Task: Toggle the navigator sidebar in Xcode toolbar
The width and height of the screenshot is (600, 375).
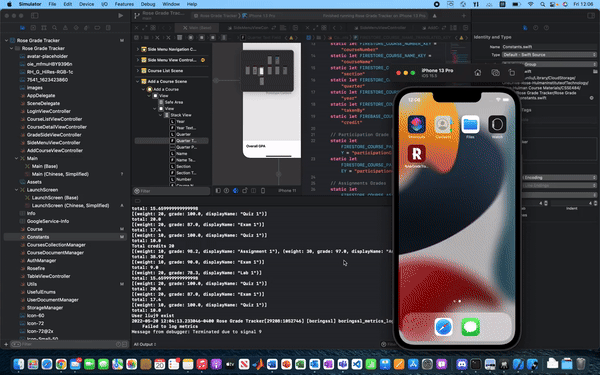Action: point(34,16)
